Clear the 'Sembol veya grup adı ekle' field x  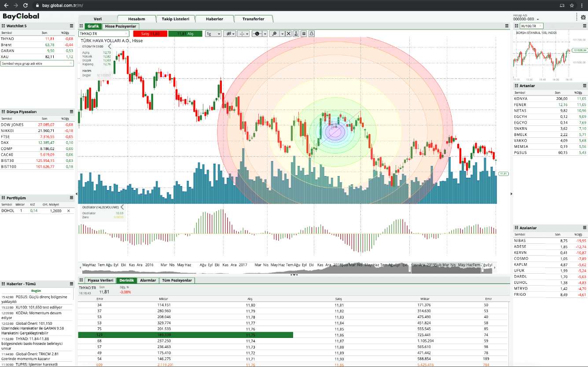[71, 63]
